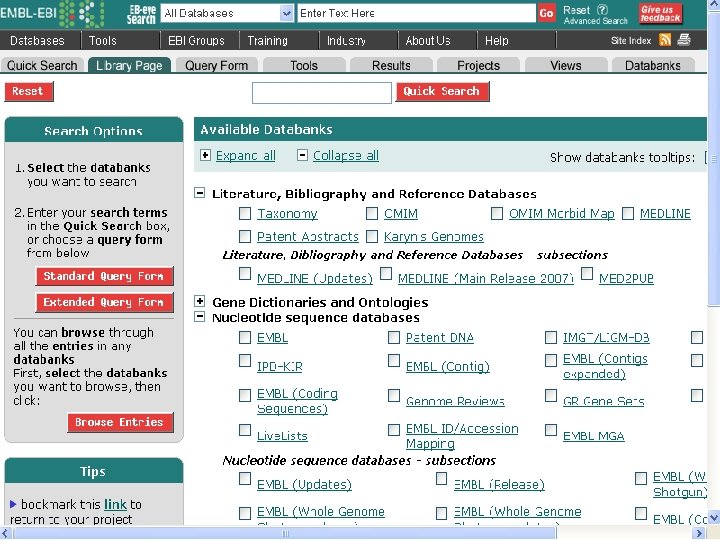This screenshot has width=720, height=540.
Task: Click the red Quick Search button
Action: (x=442, y=91)
